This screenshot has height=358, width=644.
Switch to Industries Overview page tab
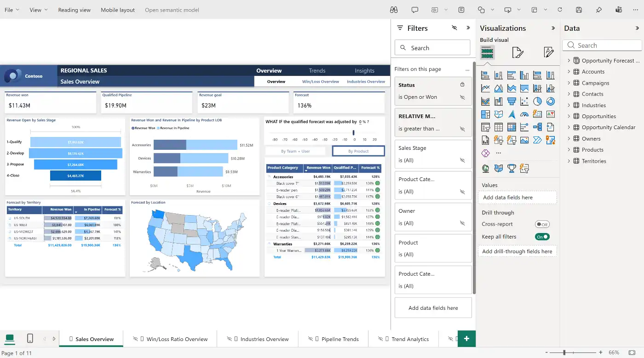click(x=258, y=339)
